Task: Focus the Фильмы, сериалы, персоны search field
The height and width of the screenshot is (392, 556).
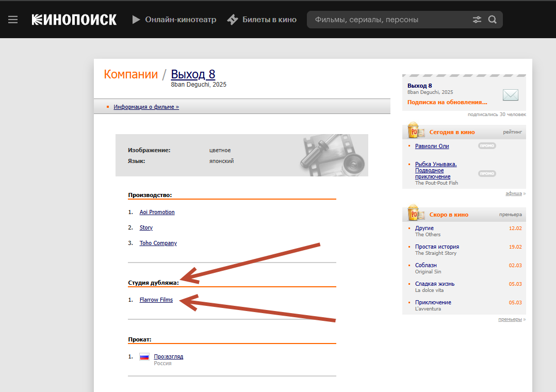Action: 387,20
